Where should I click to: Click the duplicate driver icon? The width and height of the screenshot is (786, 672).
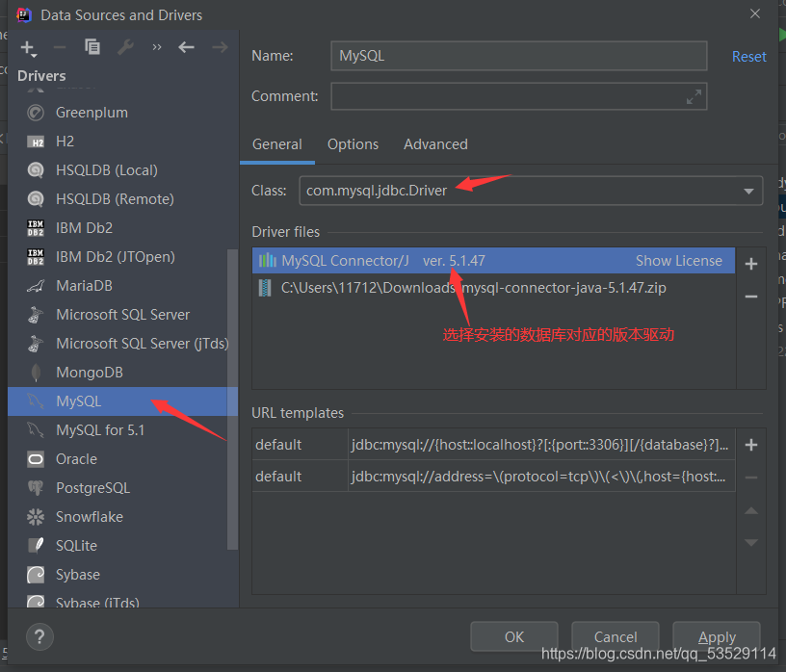[92, 46]
